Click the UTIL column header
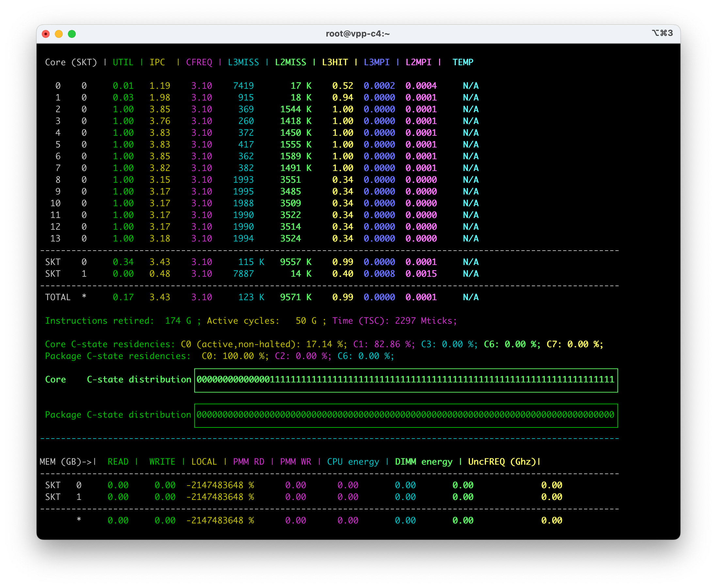 tap(123, 62)
